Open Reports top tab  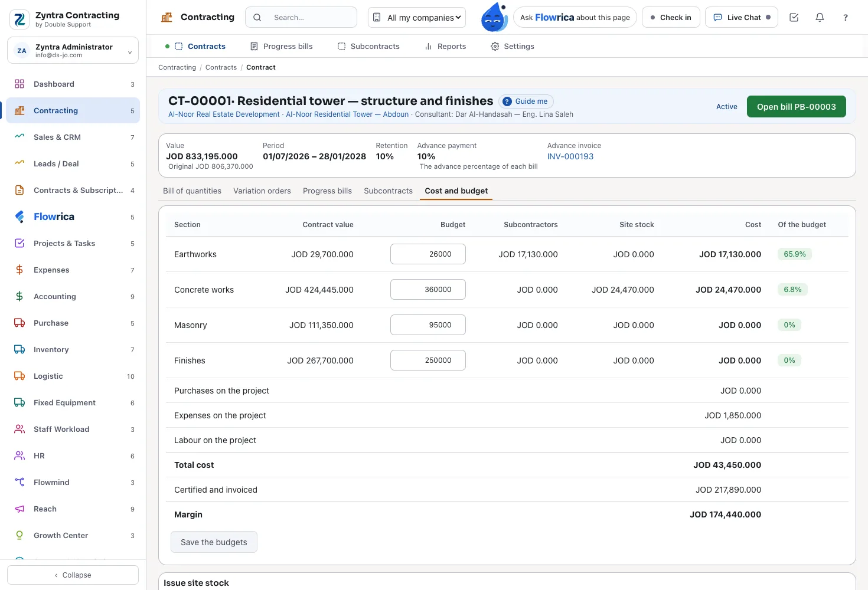(x=445, y=46)
